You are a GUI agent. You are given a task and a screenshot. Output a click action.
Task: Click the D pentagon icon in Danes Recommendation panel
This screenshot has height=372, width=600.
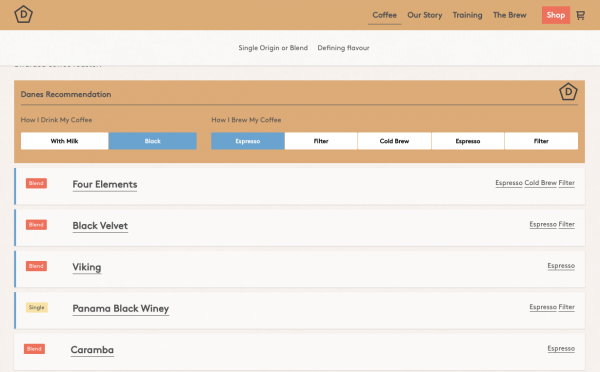[x=568, y=92]
